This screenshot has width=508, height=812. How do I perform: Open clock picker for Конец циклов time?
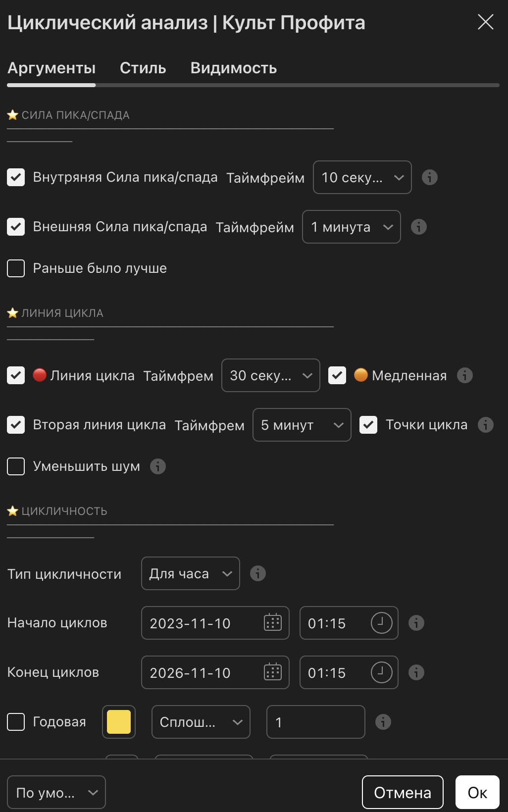point(381,672)
